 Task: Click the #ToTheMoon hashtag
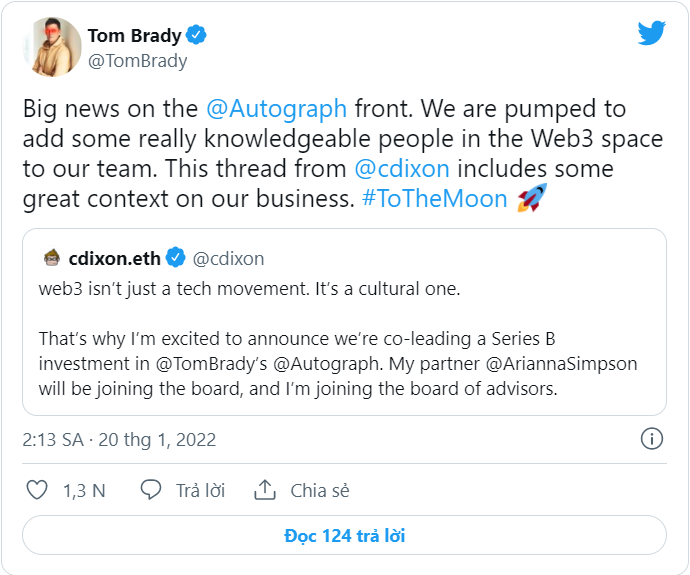point(435,198)
